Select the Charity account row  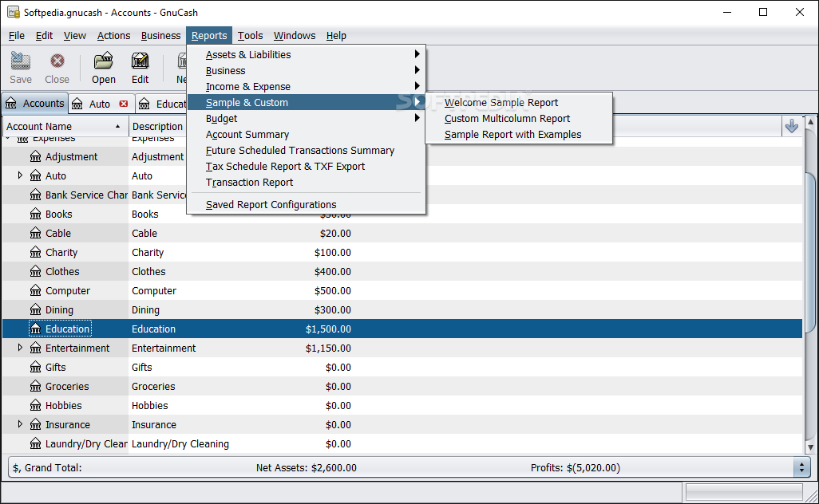pos(402,253)
